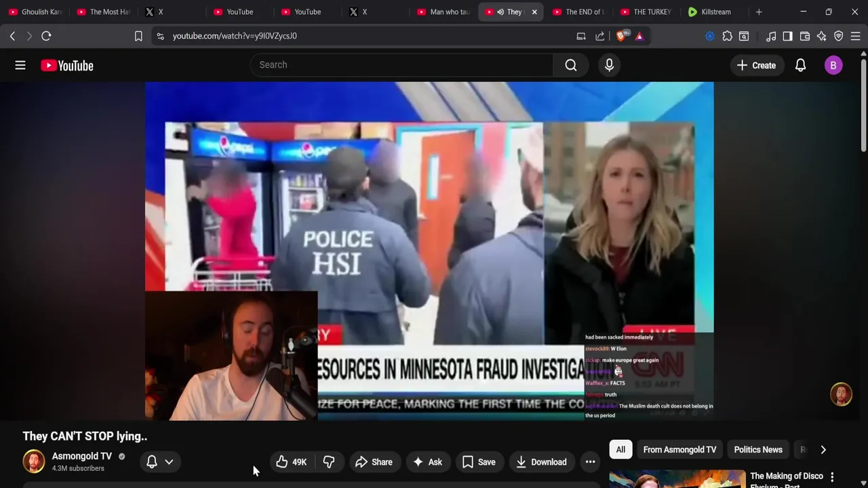
Task: Like the video with 49K likes
Action: pyautogui.click(x=291, y=462)
